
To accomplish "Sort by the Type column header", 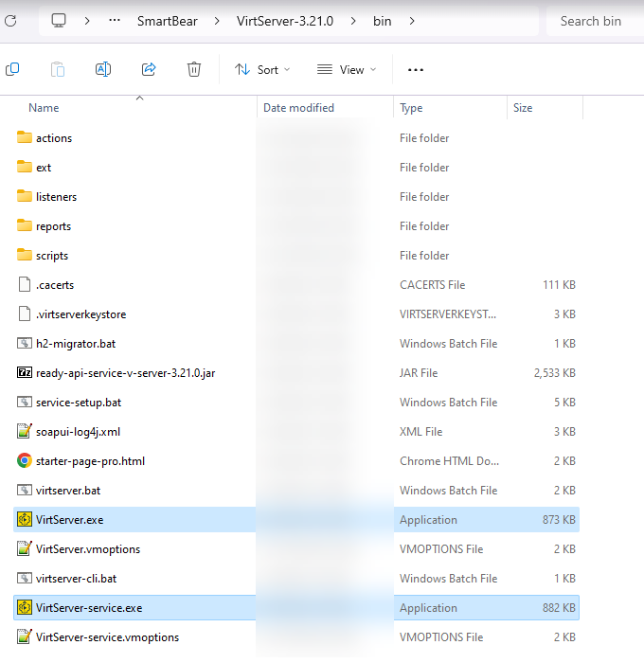I will pyautogui.click(x=411, y=108).
